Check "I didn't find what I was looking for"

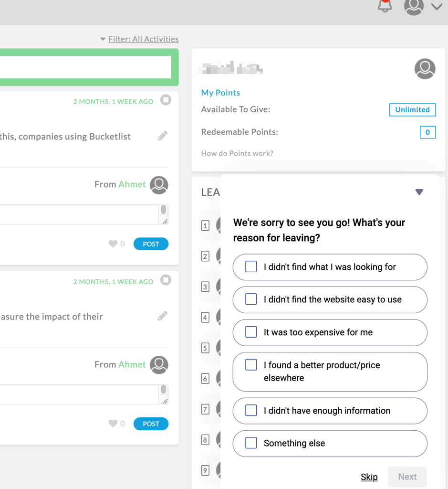click(251, 267)
